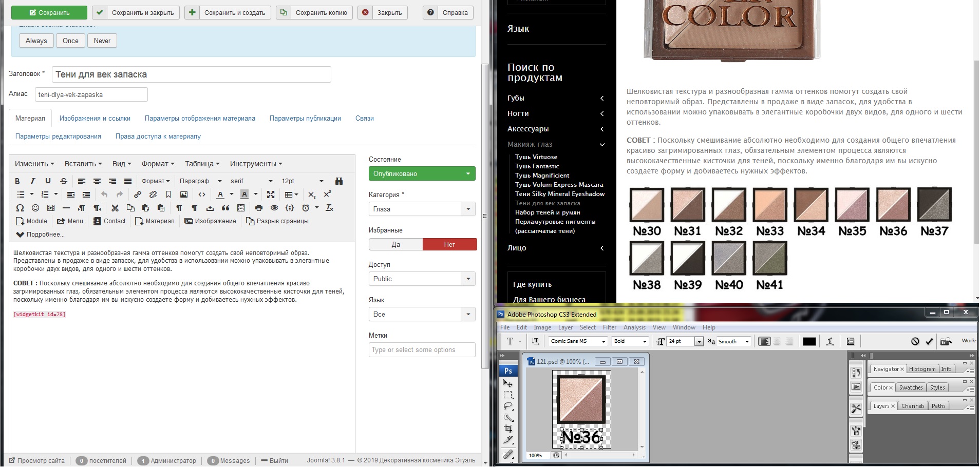
Task: Open the Состояние dropdown showing Опубликовано
Action: coord(422,173)
